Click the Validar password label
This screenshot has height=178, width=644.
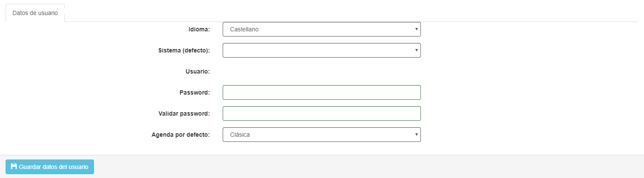pyautogui.click(x=184, y=114)
